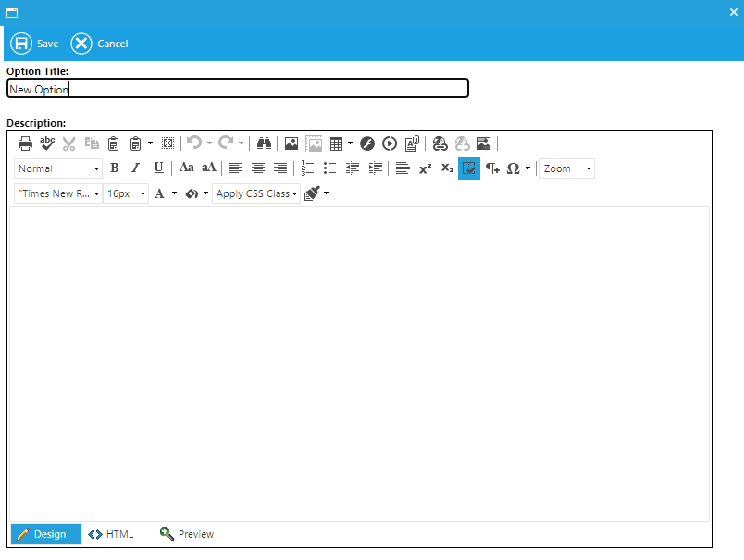
Task: Open the background color picker arrow
Action: 205,194
